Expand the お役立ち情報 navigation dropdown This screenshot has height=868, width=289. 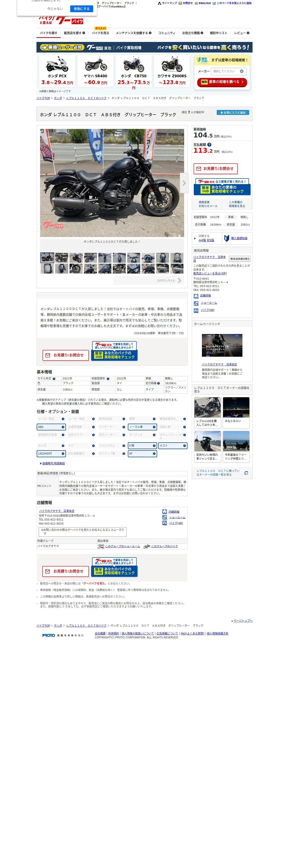pyautogui.click(x=193, y=33)
